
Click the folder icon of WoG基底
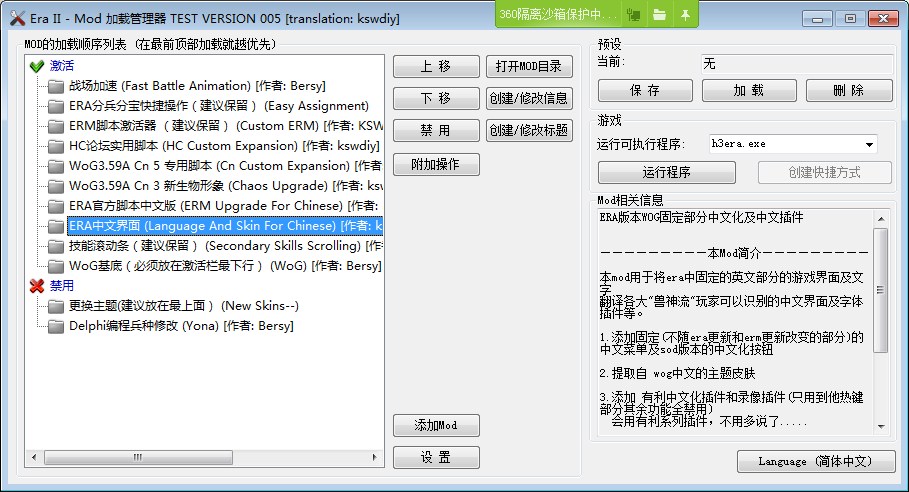tap(56, 267)
